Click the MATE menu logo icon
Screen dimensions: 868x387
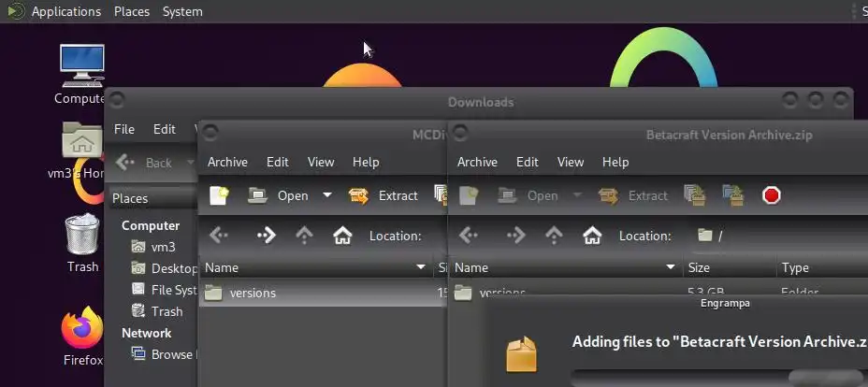pos(16,11)
